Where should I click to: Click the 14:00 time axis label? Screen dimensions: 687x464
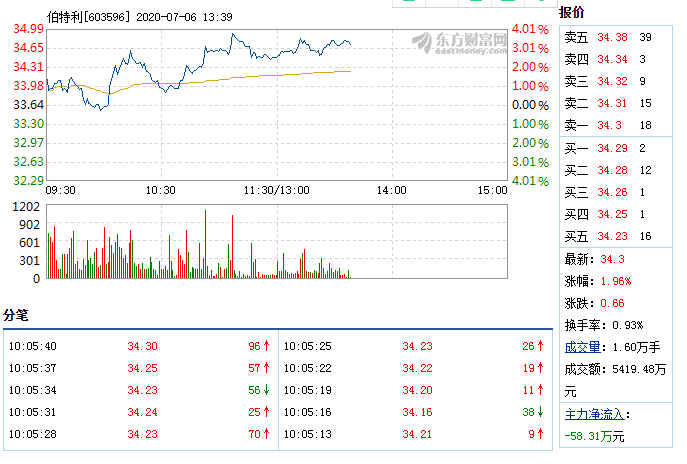tap(391, 190)
